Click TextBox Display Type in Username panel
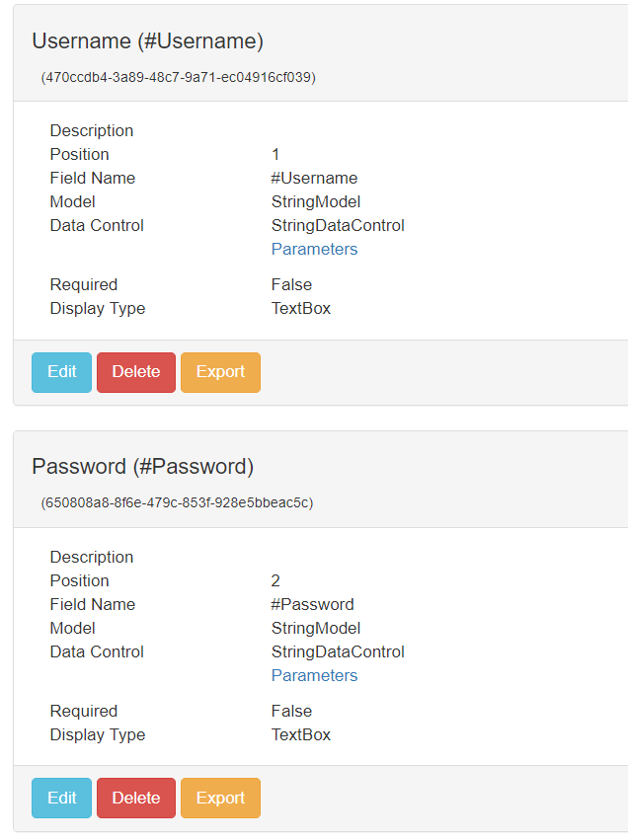The image size is (628, 840). (300, 309)
